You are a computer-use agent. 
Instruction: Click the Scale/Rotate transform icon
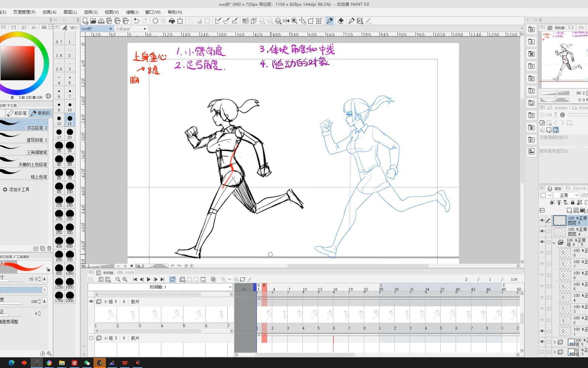[180, 21]
